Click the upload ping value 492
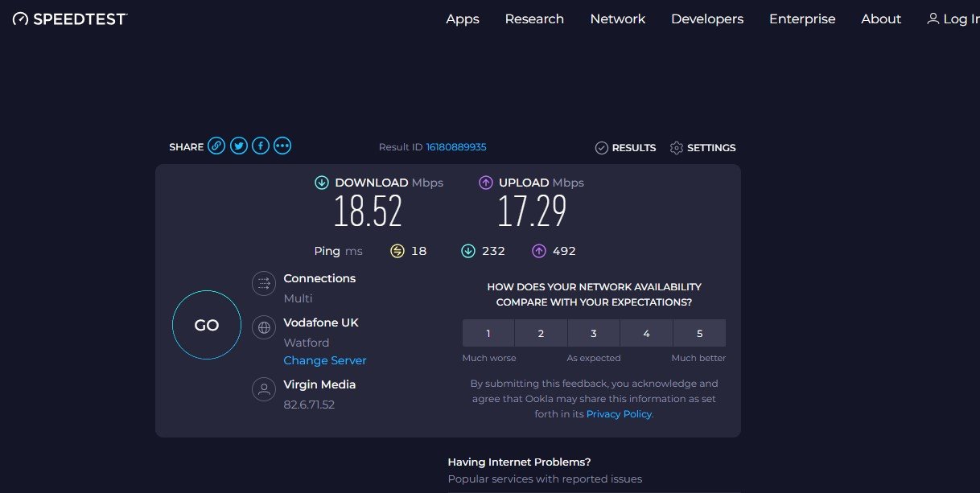The image size is (980, 493). click(x=564, y=251)
